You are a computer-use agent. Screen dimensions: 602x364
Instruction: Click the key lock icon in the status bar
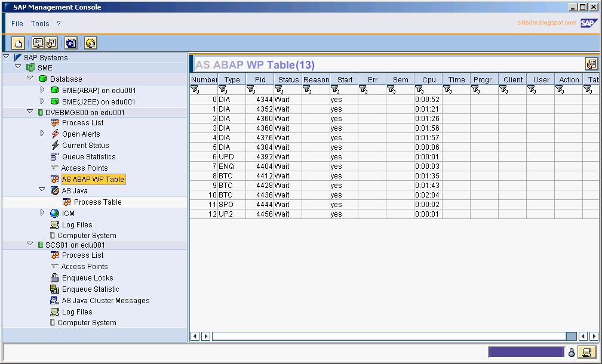point(571,352)
